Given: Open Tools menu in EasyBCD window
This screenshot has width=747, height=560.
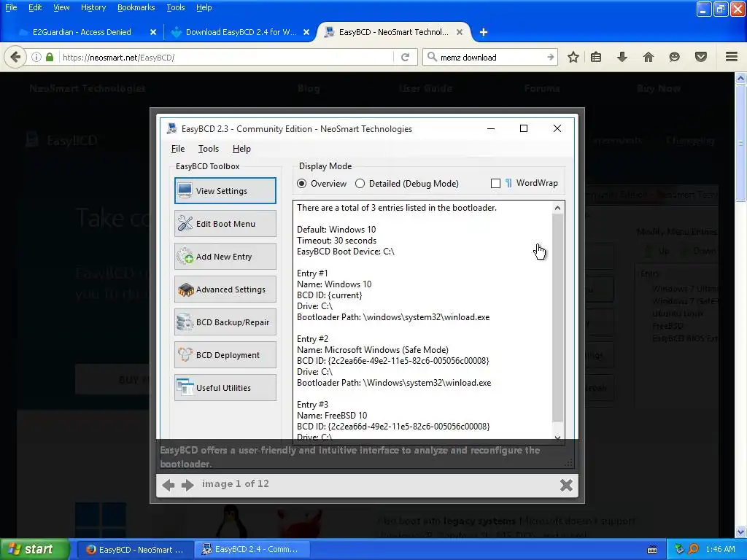Looking at the screenshot, I should (209, 149).
